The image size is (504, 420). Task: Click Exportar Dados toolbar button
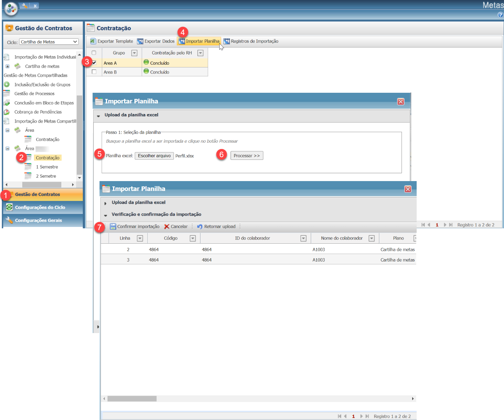pos(156,41)
